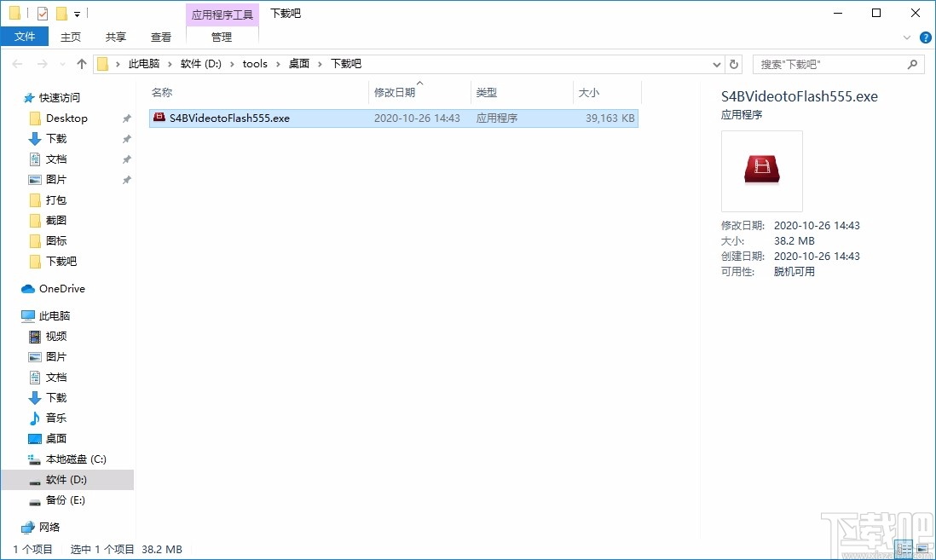This screenshot has height=560, width=936.
Task: Switch to the 查看 ribbon tab
Action: point(161,37)
